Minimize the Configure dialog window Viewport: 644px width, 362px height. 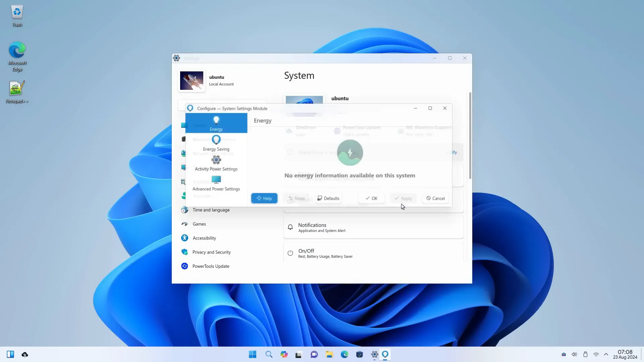[415, 108]
